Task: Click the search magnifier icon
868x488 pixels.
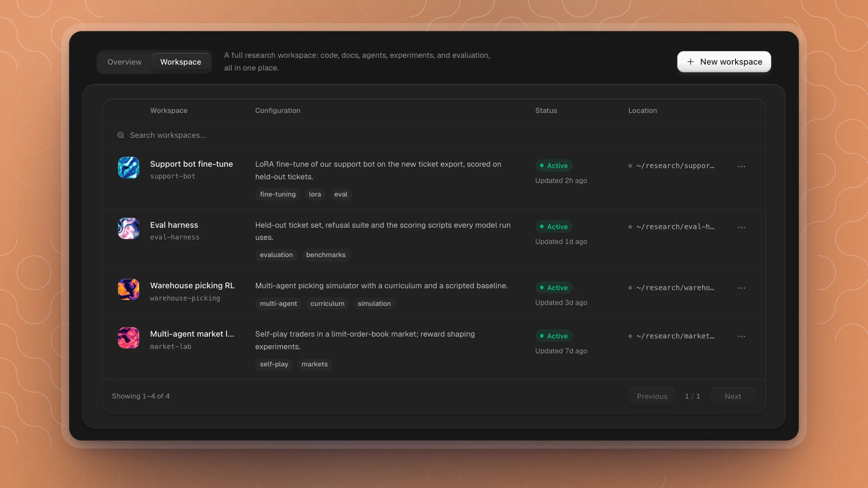Action: (121, 135)
